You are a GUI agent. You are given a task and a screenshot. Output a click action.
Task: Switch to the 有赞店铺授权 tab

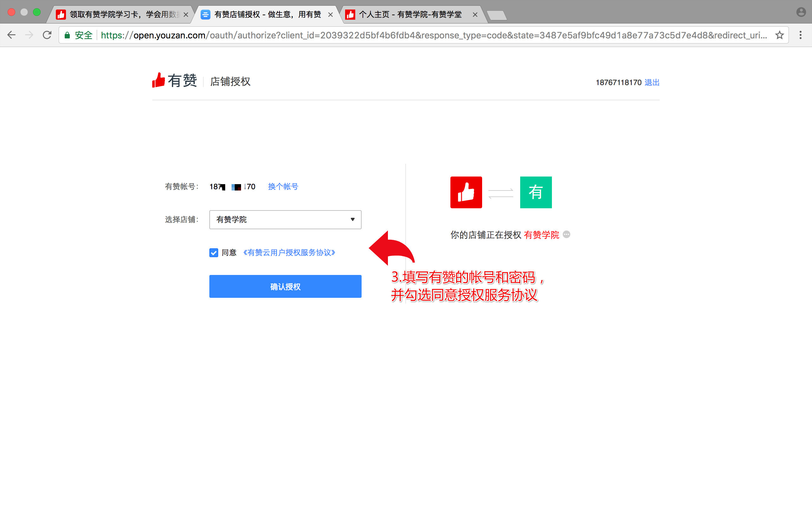click(267, 15)
